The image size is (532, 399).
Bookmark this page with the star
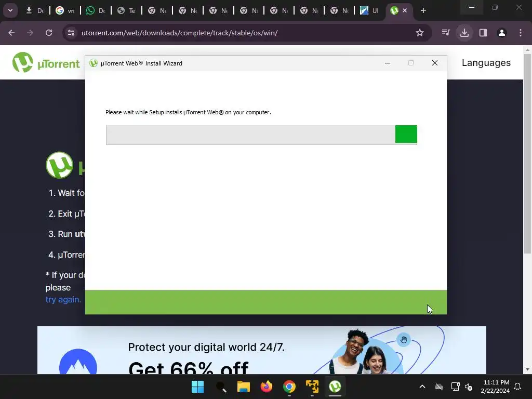coord(420,33)
